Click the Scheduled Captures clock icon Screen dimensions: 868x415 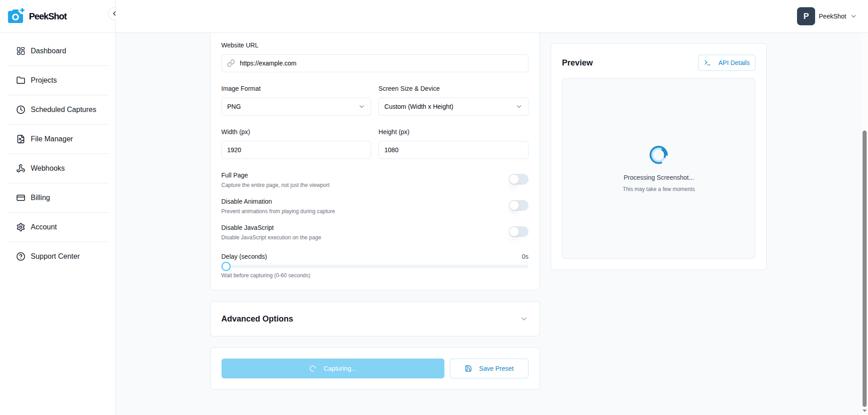pyautogui.click(x=21, y=110)
